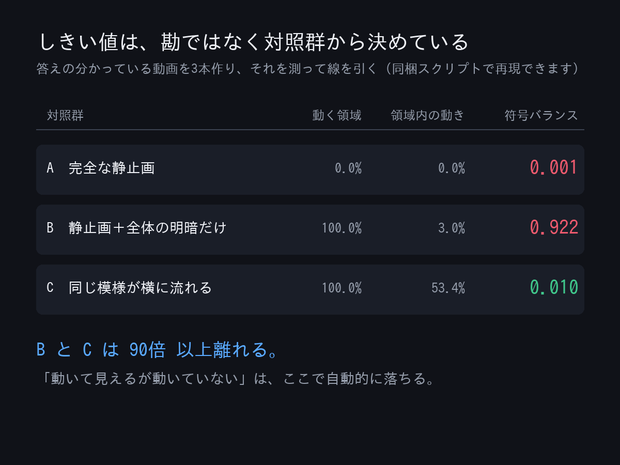The image size is (620, 465).
Task: Click the 0.0% moving area in row A
Action: tap(348, 168)
